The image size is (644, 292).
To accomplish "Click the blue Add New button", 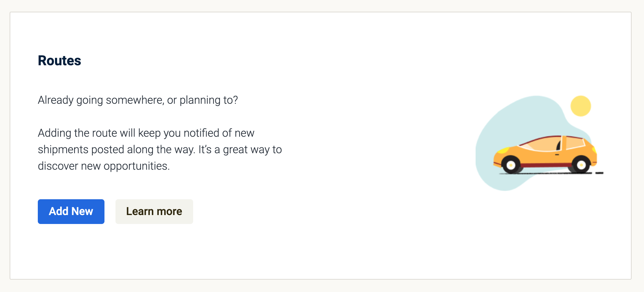I will (x=71, y=212).
